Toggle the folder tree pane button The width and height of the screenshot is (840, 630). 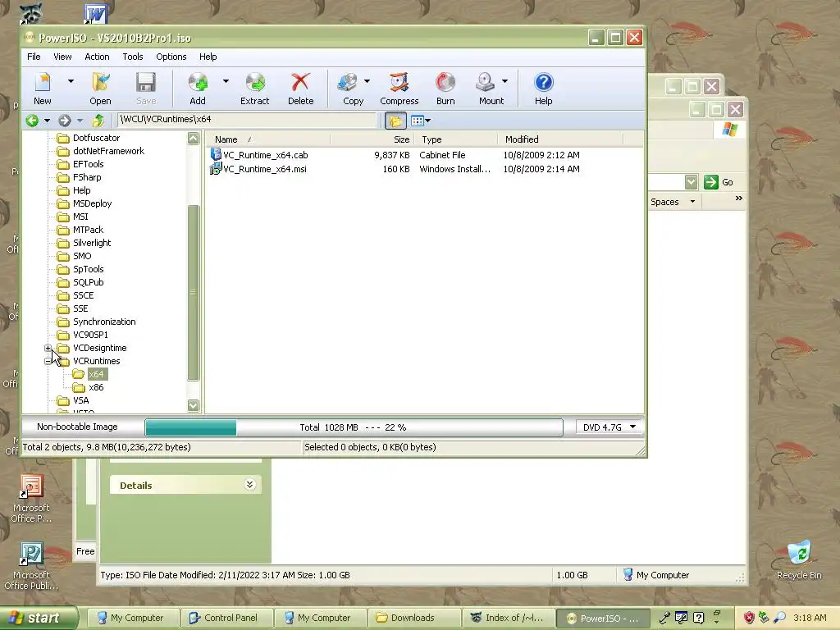point(395,121)
